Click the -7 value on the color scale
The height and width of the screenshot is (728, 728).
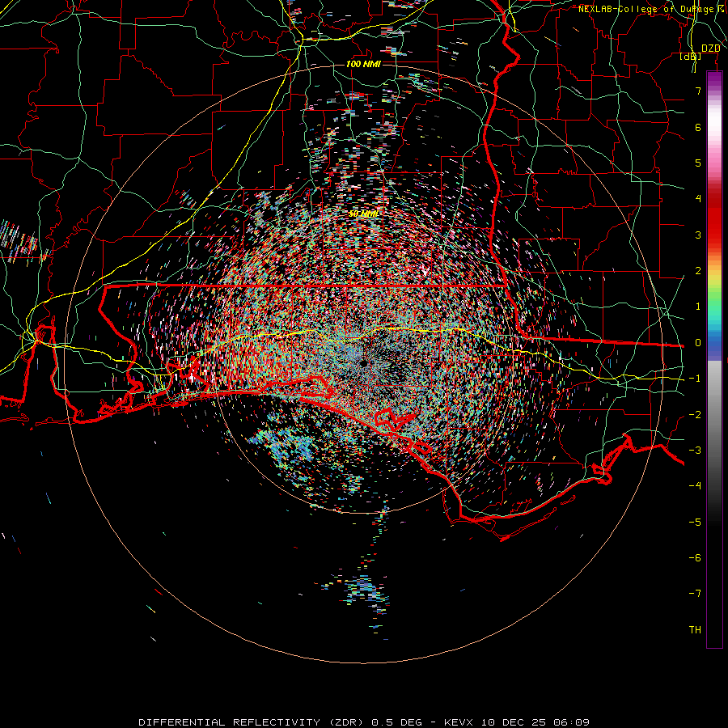point(695,594)
